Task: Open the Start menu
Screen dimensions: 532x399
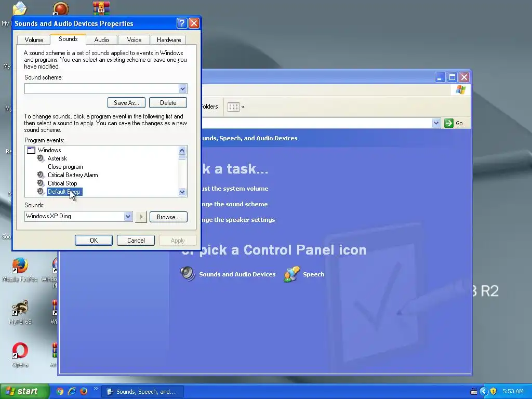Action: point(24,392)
